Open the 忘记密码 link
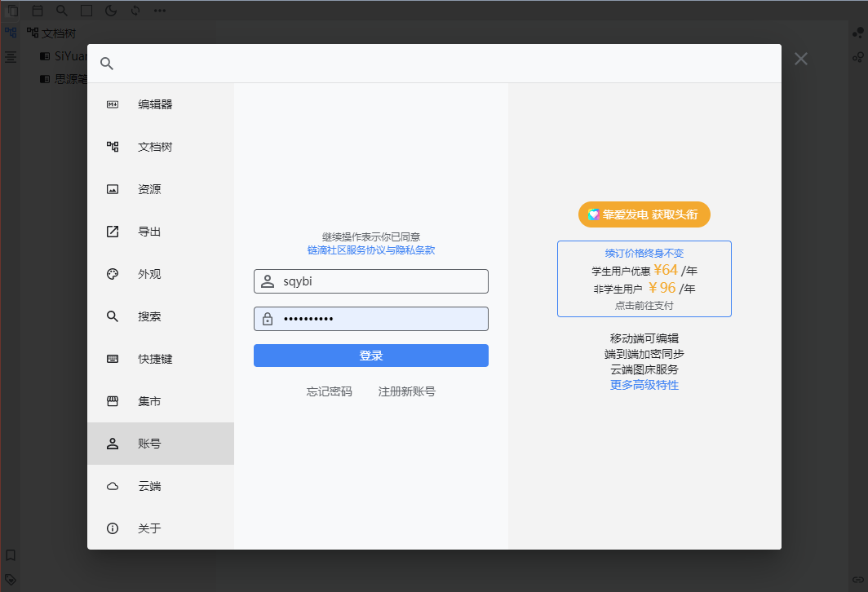The image size is (868, 592). click(330, 391)
